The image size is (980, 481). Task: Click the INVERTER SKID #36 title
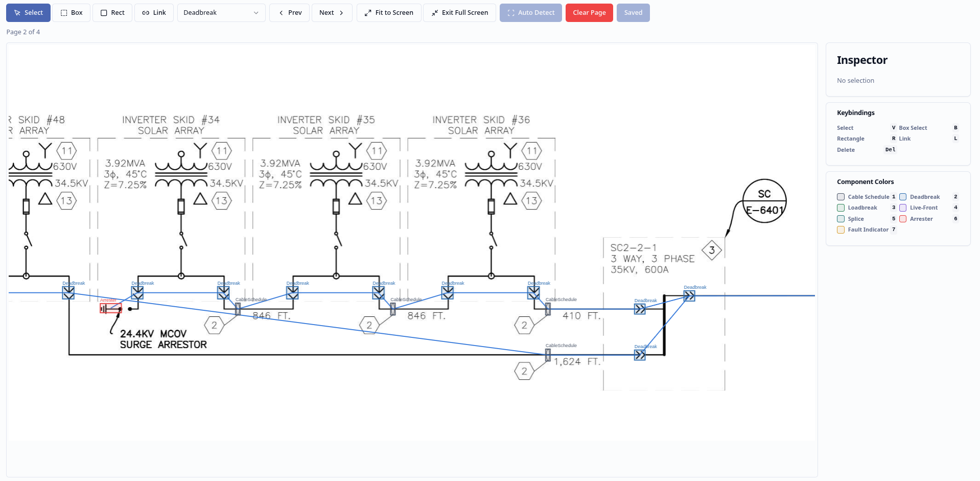point(481,125)
